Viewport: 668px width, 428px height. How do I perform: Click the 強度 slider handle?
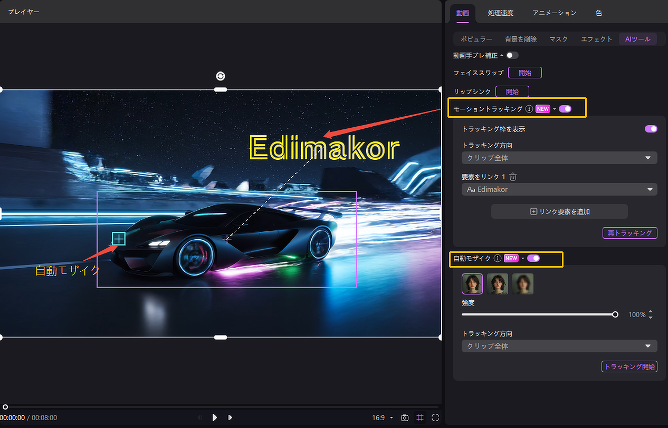(x=614, y=314)
